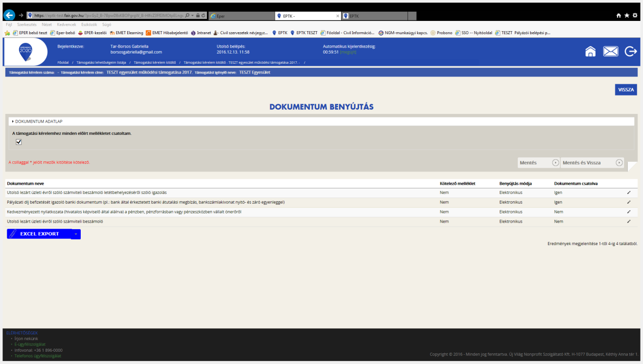Click 'Telefonos ügyfélszolgálat' footer link
The width and height of the screenshot is (643, 364).
(x=38, y=356)
